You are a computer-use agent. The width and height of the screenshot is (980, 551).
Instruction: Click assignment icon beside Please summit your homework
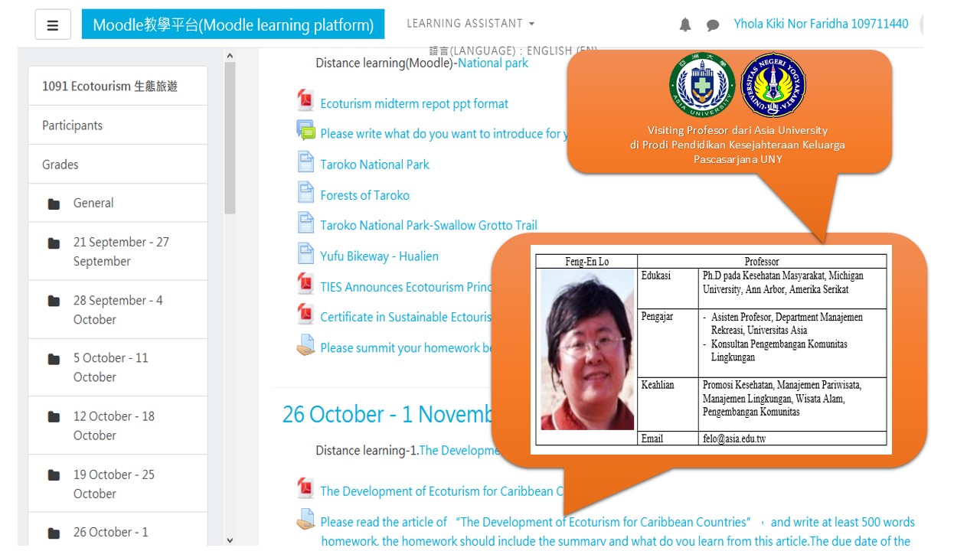305,346
